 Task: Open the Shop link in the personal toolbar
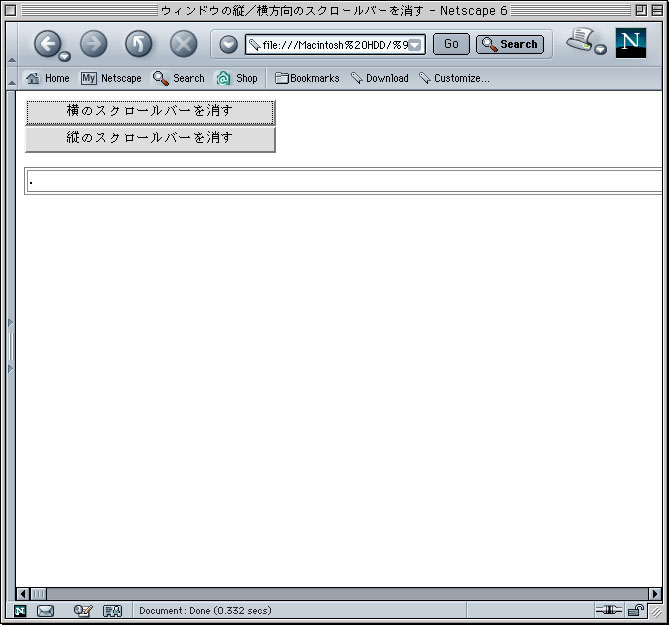237,78
